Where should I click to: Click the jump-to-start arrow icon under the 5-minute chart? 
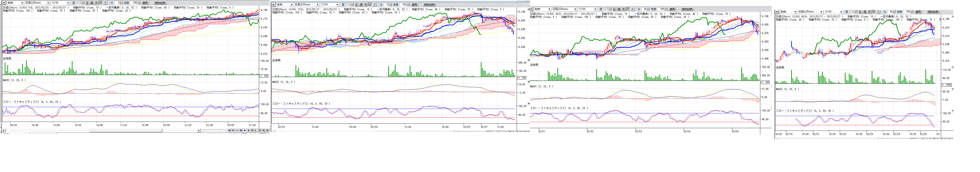coord(229,131)
